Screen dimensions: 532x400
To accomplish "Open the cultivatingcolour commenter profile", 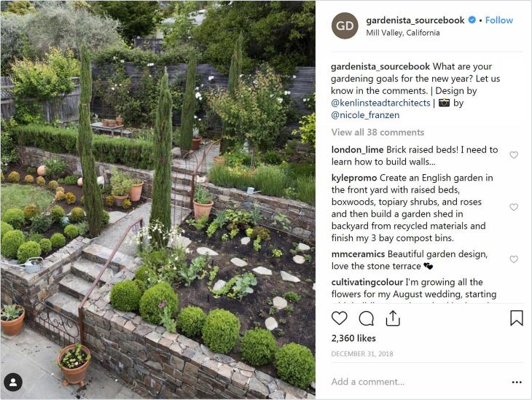I will [367, 282].
